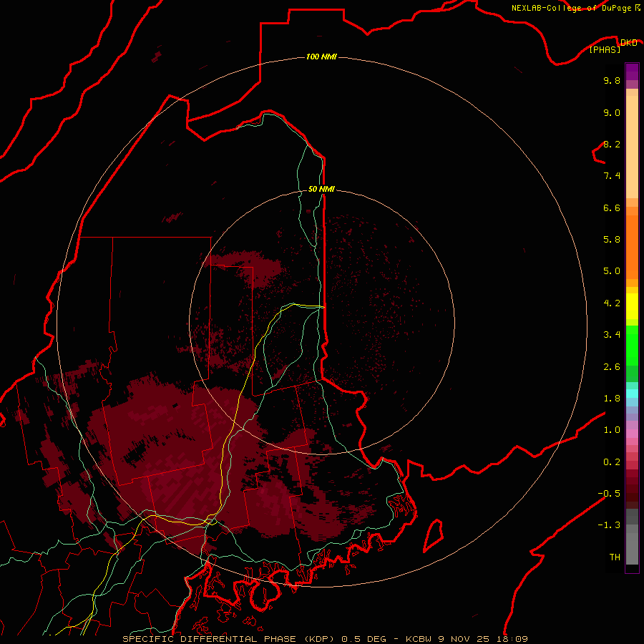Screen dimensions: 644x644
Task: Click the "2.6" legend value
Action: coord(612,367)
